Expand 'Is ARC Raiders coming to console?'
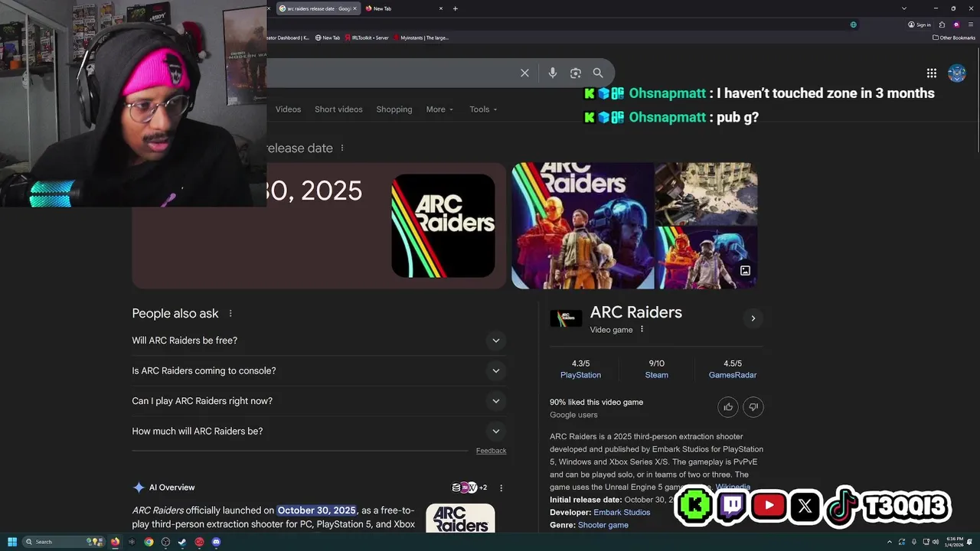 pyautogui.click(x=318, y=370)
